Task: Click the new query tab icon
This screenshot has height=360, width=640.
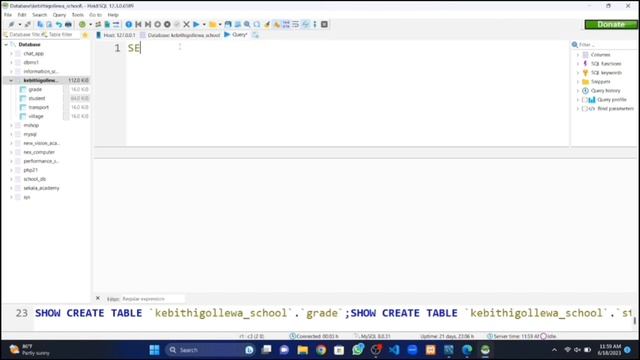Action: click(256, 35)
